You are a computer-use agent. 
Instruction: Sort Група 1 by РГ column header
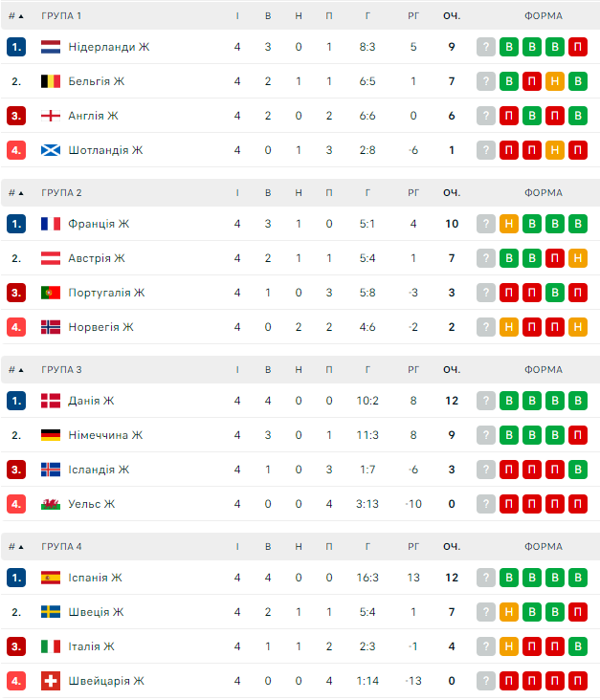(x=413, y=16)
